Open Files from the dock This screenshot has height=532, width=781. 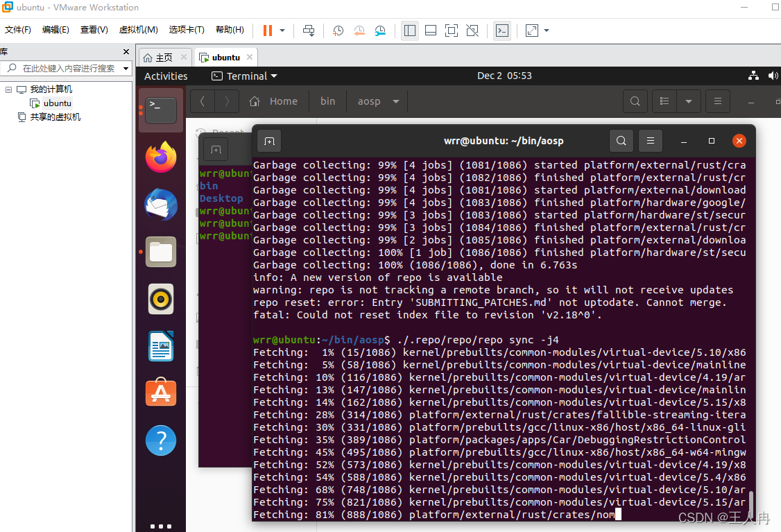point(161,252)
